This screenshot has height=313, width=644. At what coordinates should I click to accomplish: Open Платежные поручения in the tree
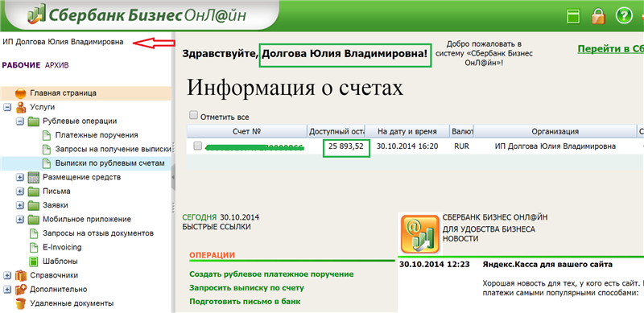click(97, 135)
